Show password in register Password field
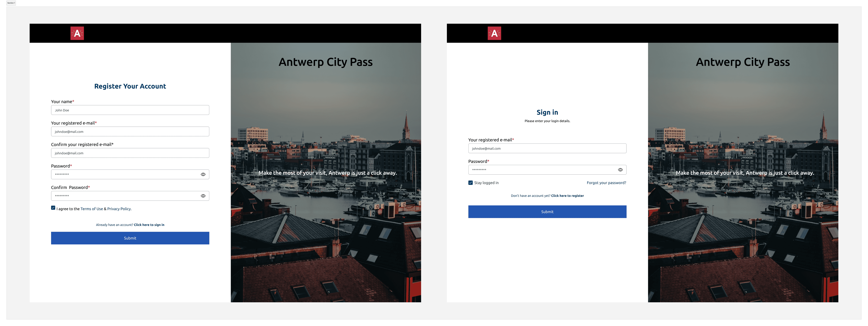Screen dimensions: 868x326 [x=203, y=174]
